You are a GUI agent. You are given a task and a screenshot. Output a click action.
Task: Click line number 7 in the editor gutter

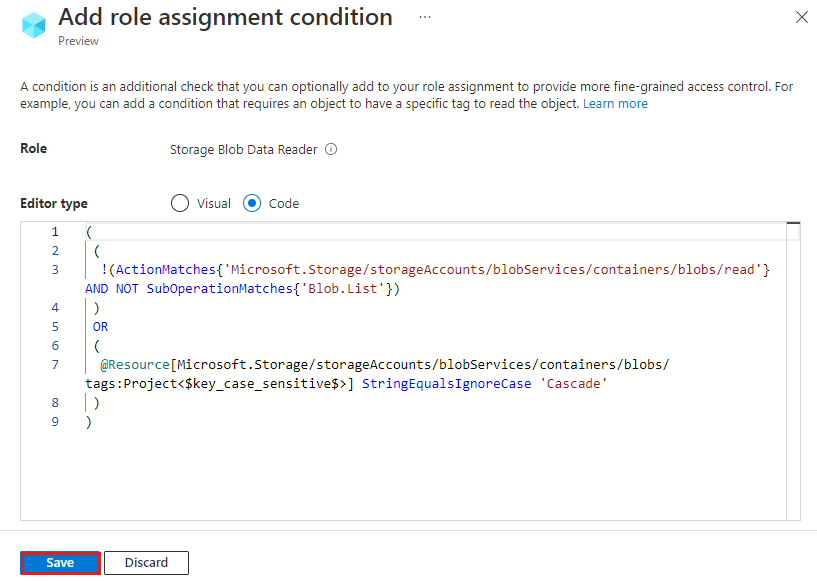coord(55,364)
